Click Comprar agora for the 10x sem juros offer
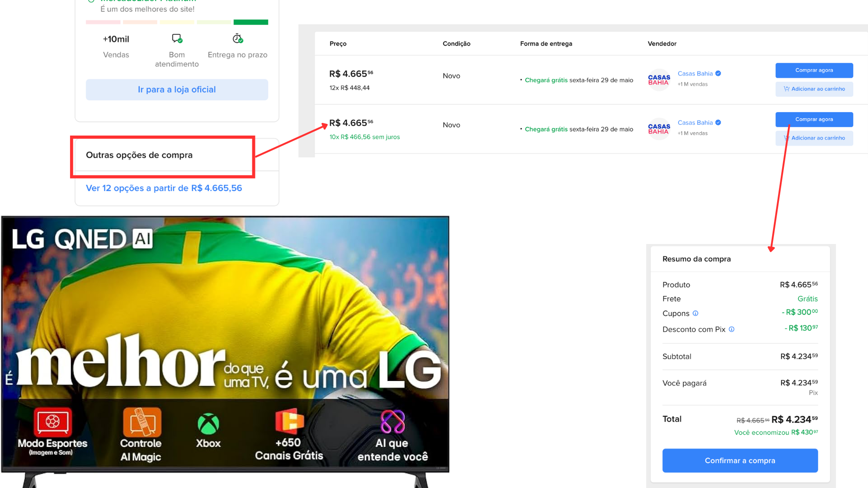Image resolution: width=868 pixels, height=488 pixels. click(x=814, y=119)
